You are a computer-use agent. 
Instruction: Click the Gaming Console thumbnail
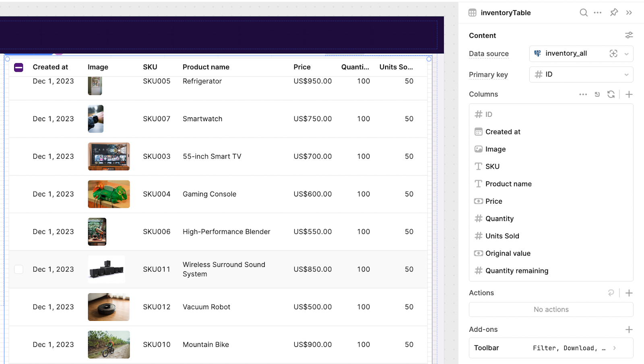tap(109, 194)
